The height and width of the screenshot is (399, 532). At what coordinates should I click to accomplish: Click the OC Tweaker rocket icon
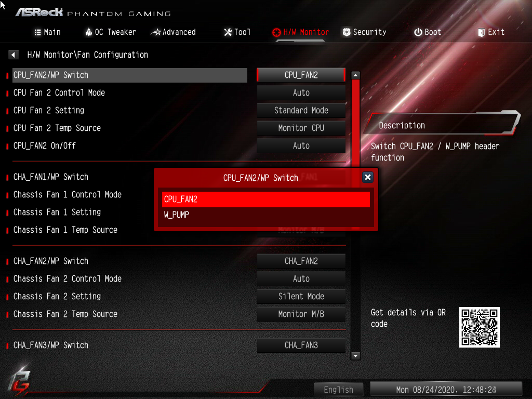coord(88,32)
